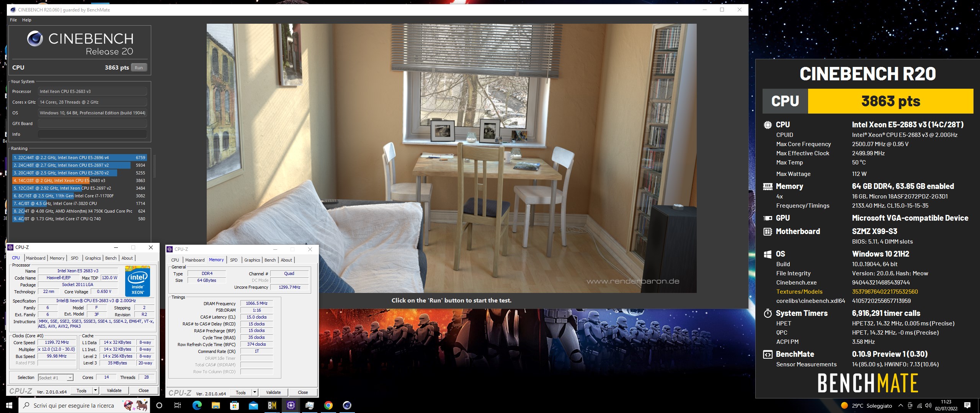Viewport: 980px width, 413px height.
Task: Select the Mainboard tab in left CPU-Z window
Action: pyautogui.click(x=36, y=258)
